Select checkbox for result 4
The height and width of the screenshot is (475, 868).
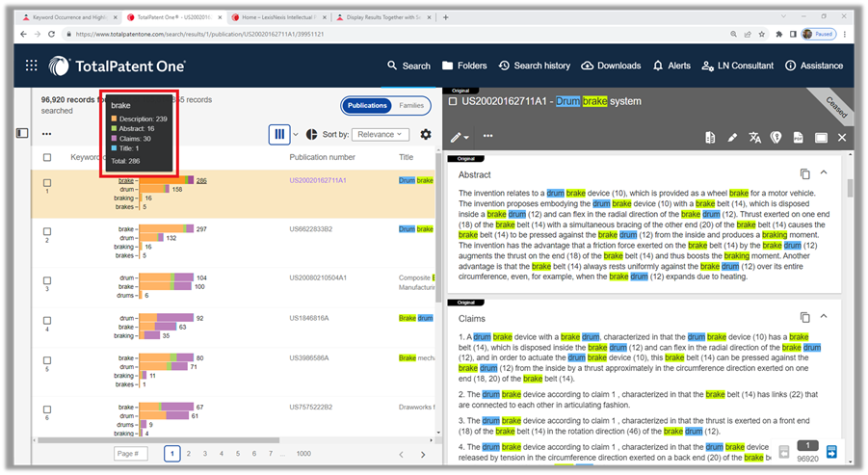[47, 321]
